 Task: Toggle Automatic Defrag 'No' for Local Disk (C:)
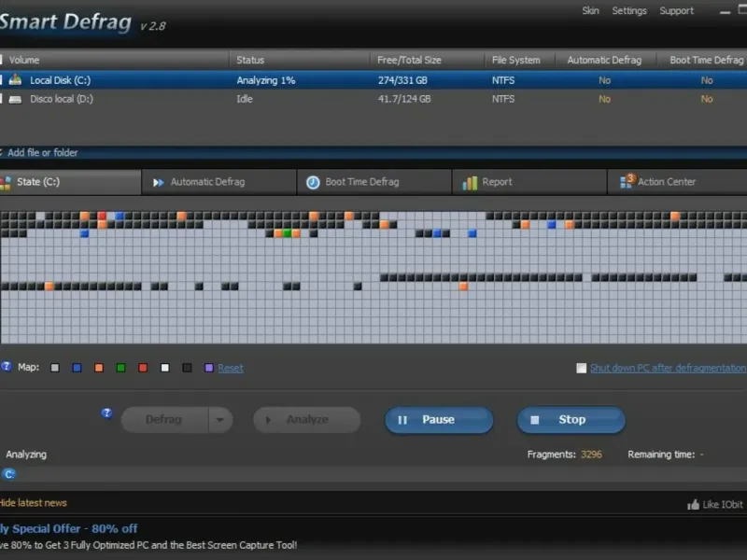[x=604, y=80]
